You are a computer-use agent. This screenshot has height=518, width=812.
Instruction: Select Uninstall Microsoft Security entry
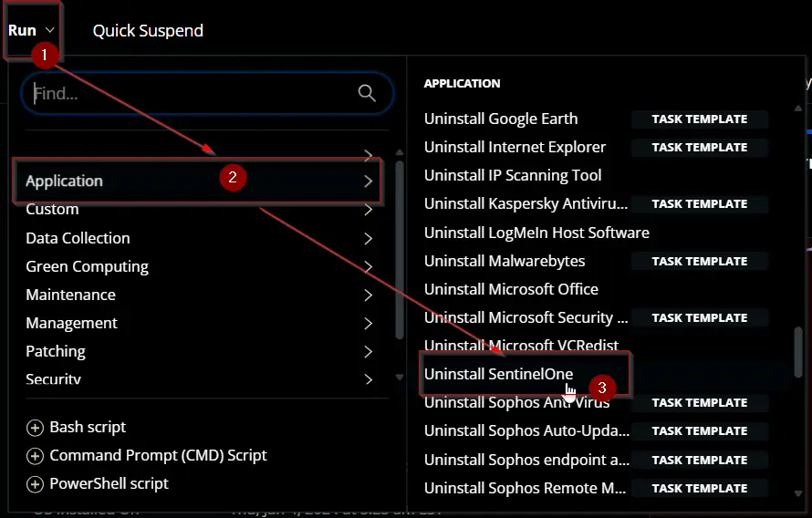[526, 317]
